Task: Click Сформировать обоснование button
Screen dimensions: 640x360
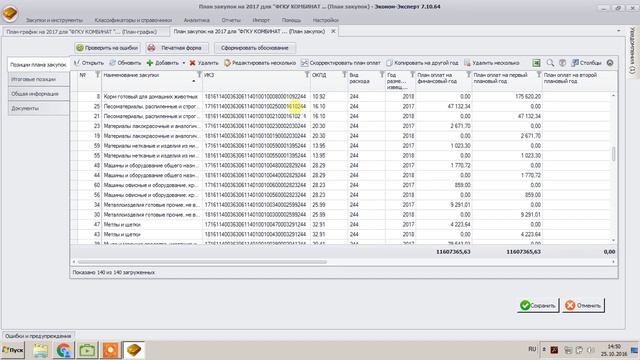Action: (255, 48)
